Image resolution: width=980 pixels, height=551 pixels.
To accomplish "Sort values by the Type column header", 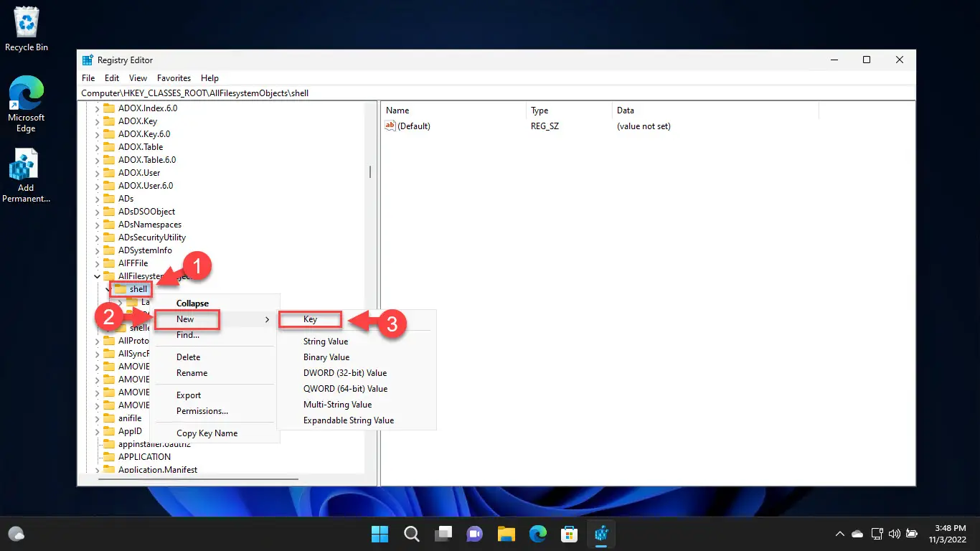I will coord(569,110).
